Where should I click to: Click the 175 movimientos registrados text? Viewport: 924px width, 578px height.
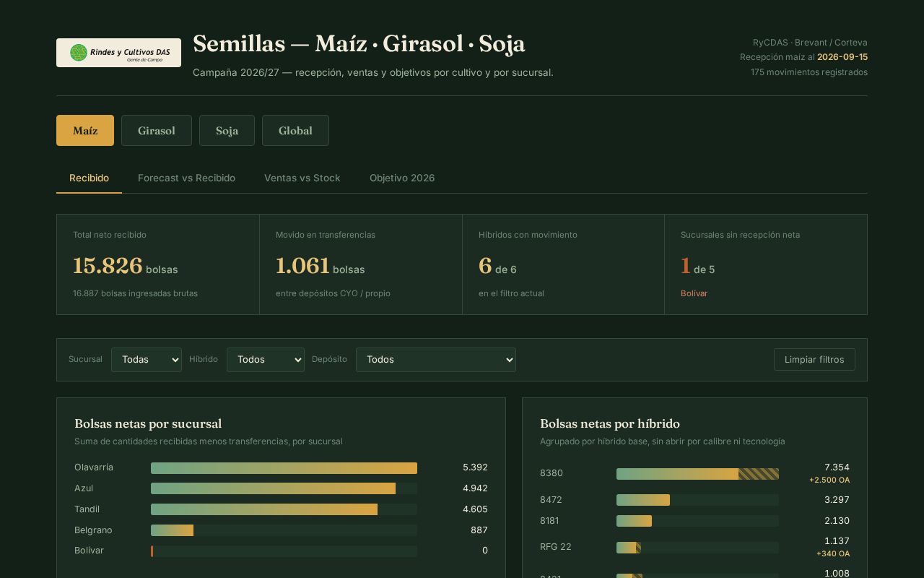tap(809, 72)
